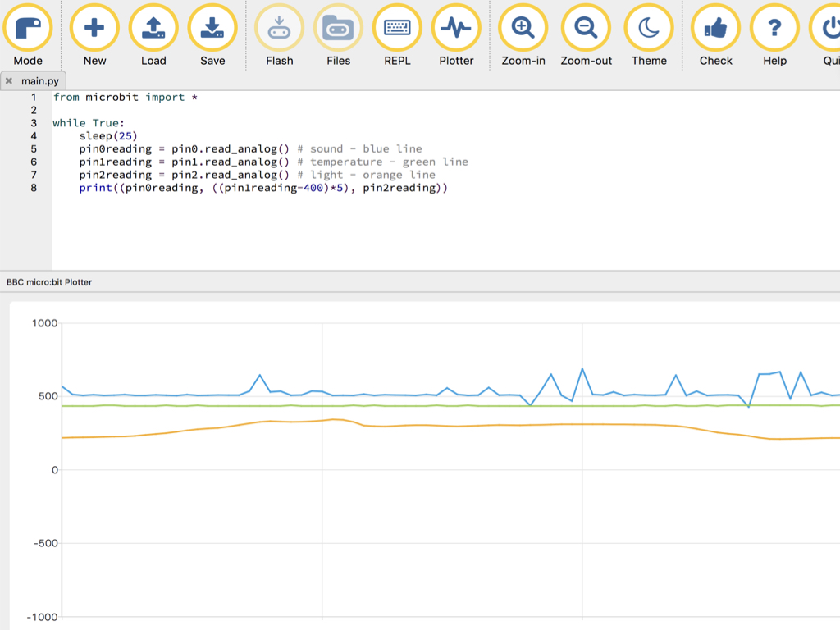Open the REPL console

[x=397, y=35]
